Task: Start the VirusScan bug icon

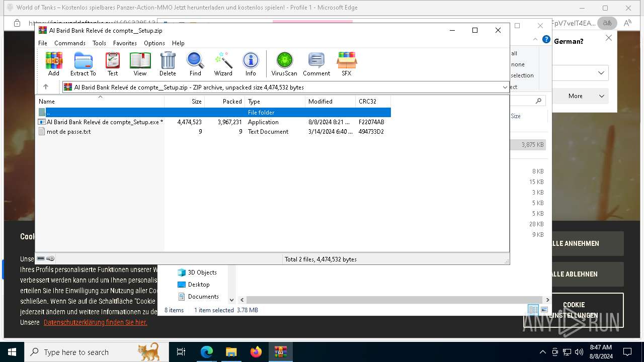Action: [284, 64]
